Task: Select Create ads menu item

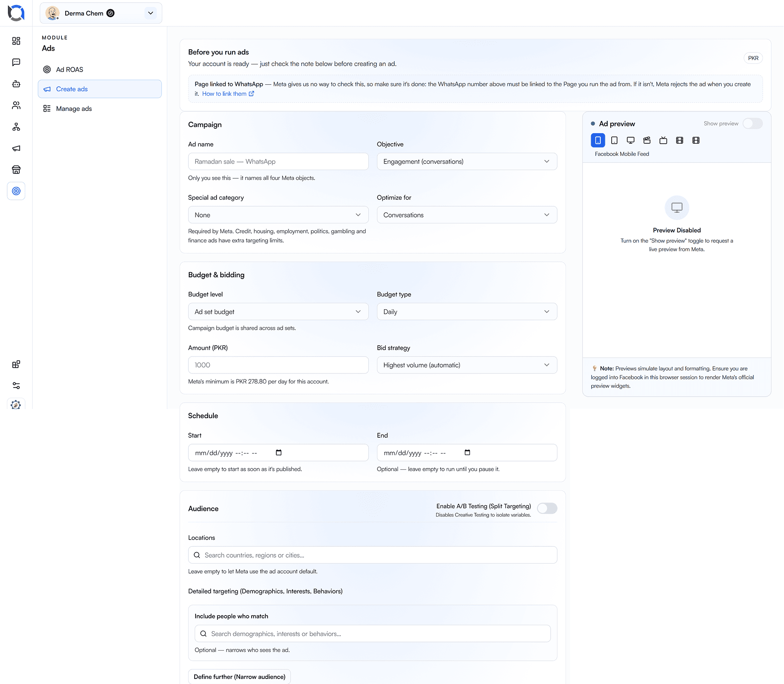Action: (x=100, y=89)
